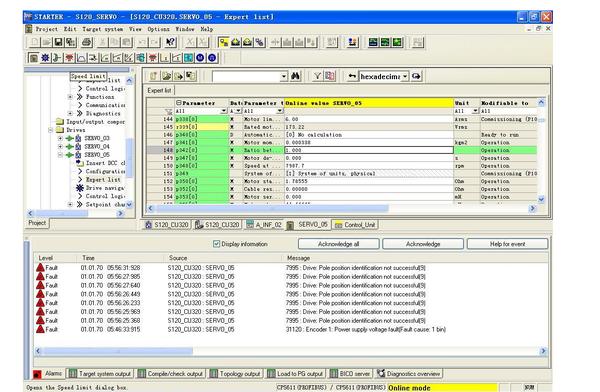Click the red fault triangle for encoder fault 31120
This screenshot has width=600, height=392.
pos(40,329)
